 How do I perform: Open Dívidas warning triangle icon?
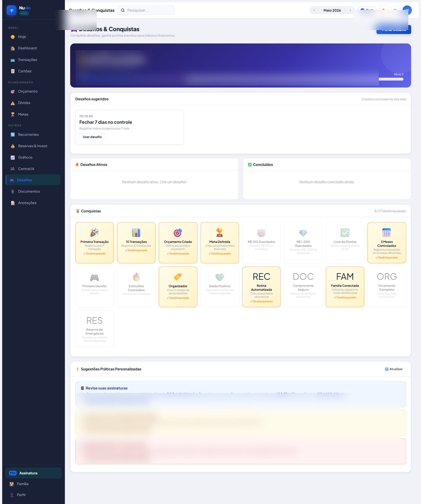[13, 103]
